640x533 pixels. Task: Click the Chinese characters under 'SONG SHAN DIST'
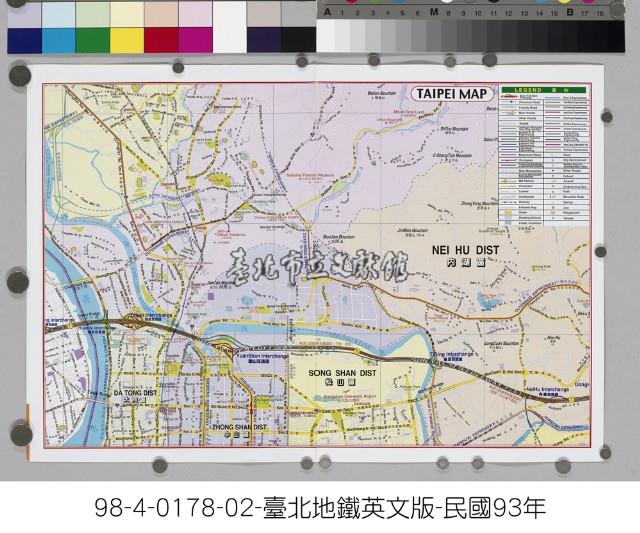(340, 382)
